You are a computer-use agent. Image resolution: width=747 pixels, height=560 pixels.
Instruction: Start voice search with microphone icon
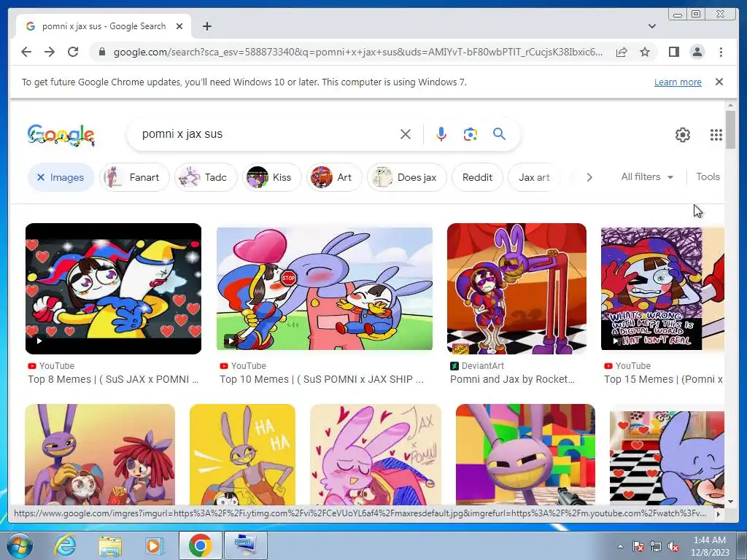(x=441, y=134)
